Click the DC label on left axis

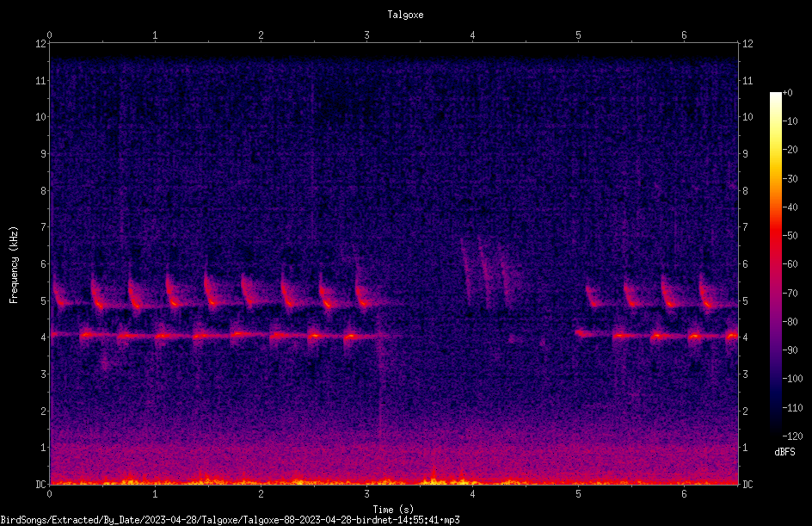(x=40, y=485)
